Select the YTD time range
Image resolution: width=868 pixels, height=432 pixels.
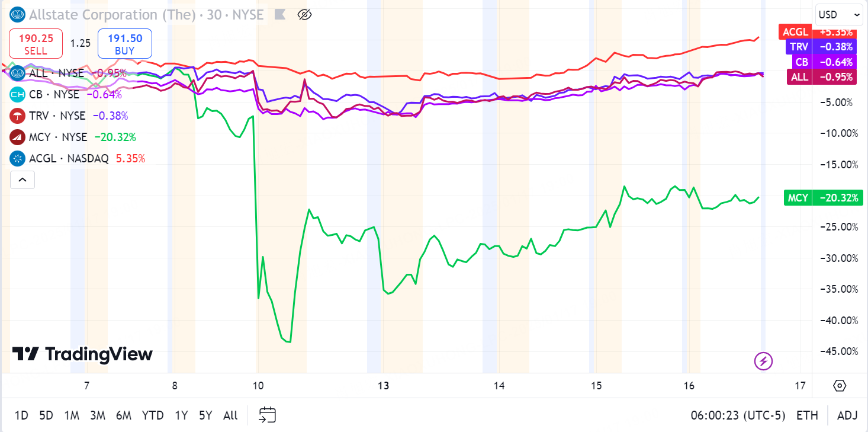click(153, 415)
